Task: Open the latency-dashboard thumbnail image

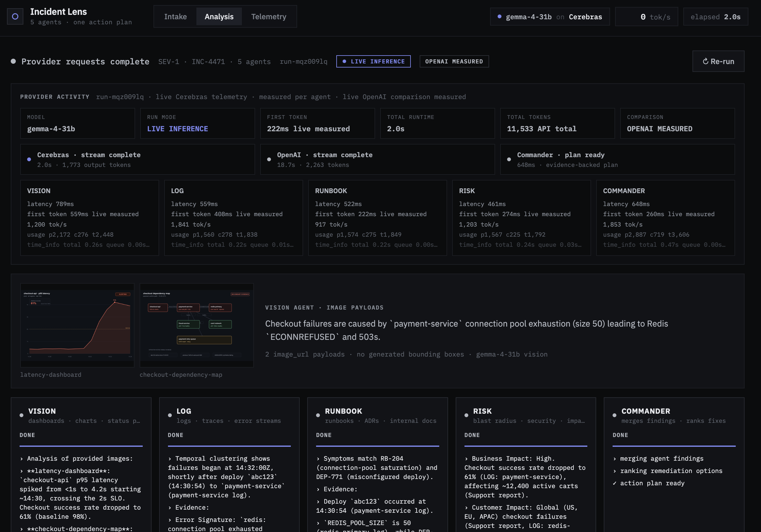Action: coord(77,325)
